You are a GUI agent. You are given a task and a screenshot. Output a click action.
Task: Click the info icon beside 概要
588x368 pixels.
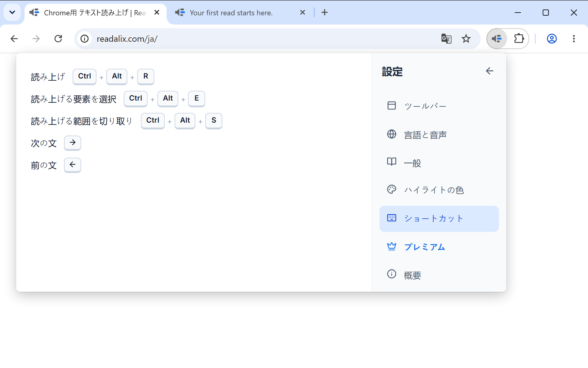[391, 274]
